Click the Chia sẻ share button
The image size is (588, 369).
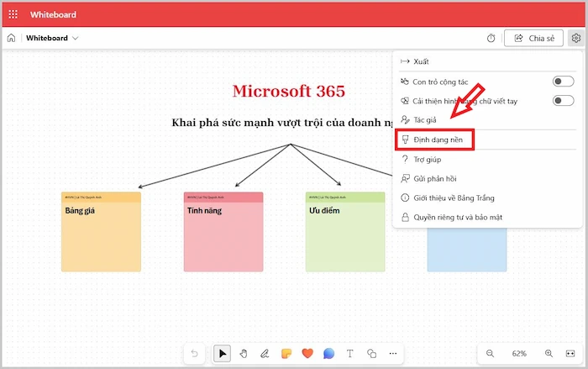533,38
